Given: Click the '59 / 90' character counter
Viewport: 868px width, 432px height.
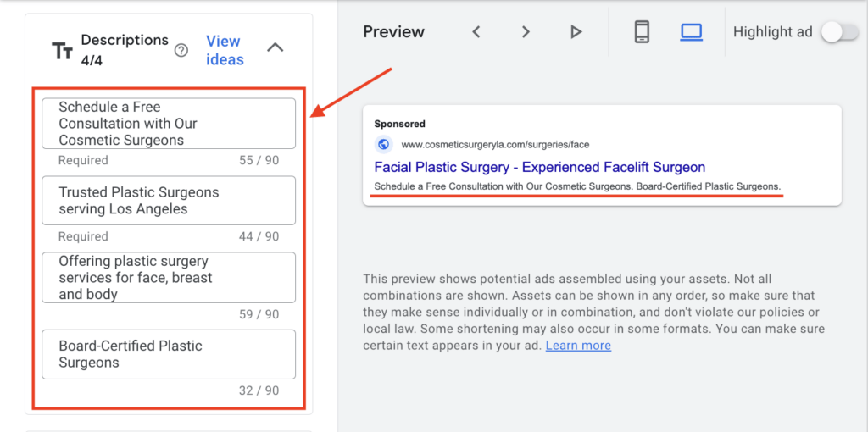Looking at the screenshot, I should [x=259, y=315].
